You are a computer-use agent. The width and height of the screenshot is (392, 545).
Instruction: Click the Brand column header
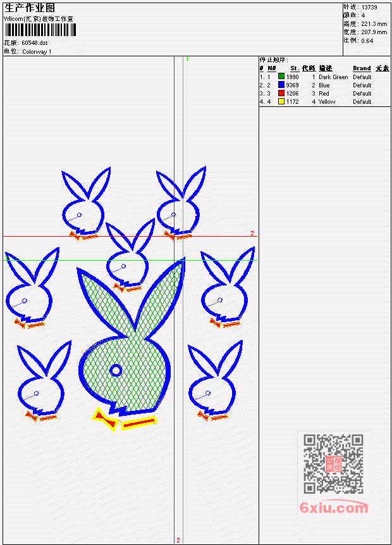[x=362, y=68]
